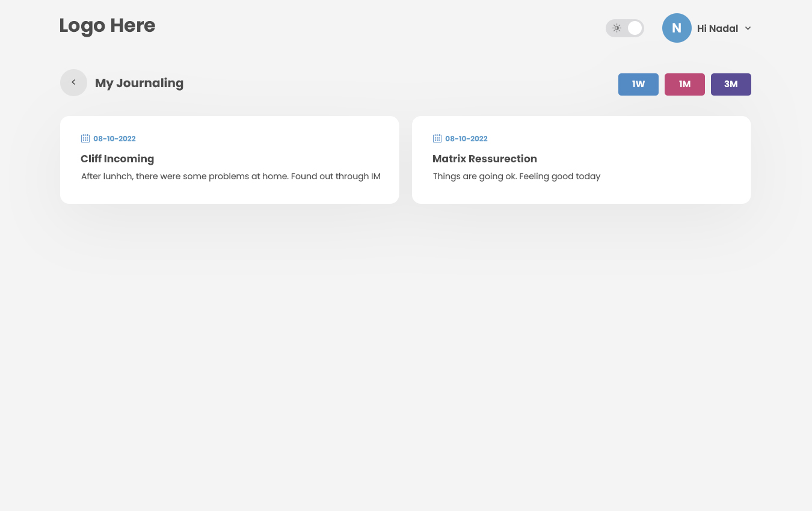This screenshot has width=812, height=511.
Task: Toggle the light/dark mode switch
Action: pos(625,28)
